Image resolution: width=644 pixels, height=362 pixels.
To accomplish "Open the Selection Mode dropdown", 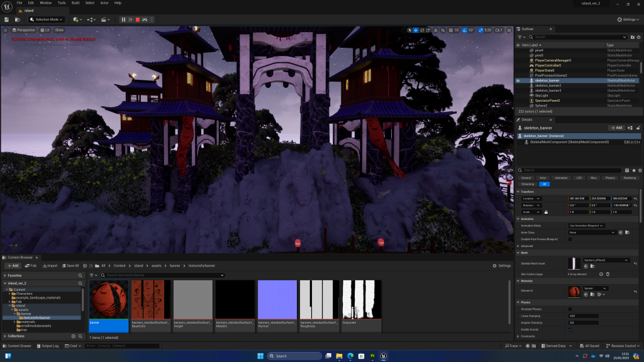I will pyautogui.click(x=46, y=19).
